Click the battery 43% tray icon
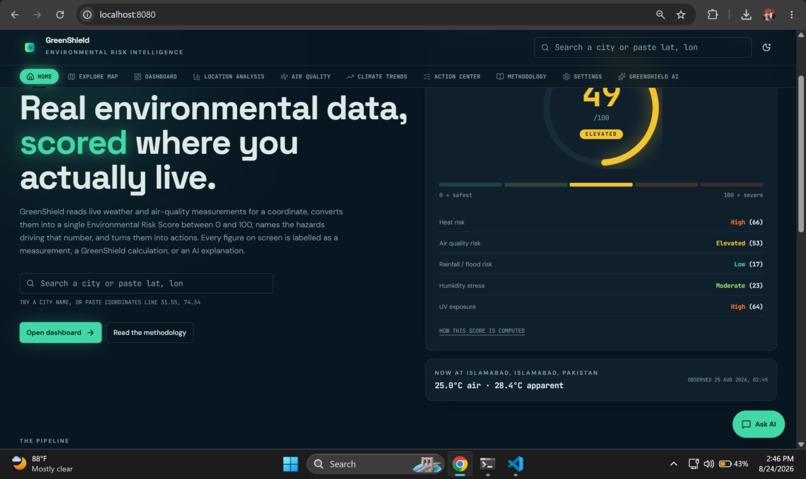Viewport: 806px width, 479px height. click(733, 464)
